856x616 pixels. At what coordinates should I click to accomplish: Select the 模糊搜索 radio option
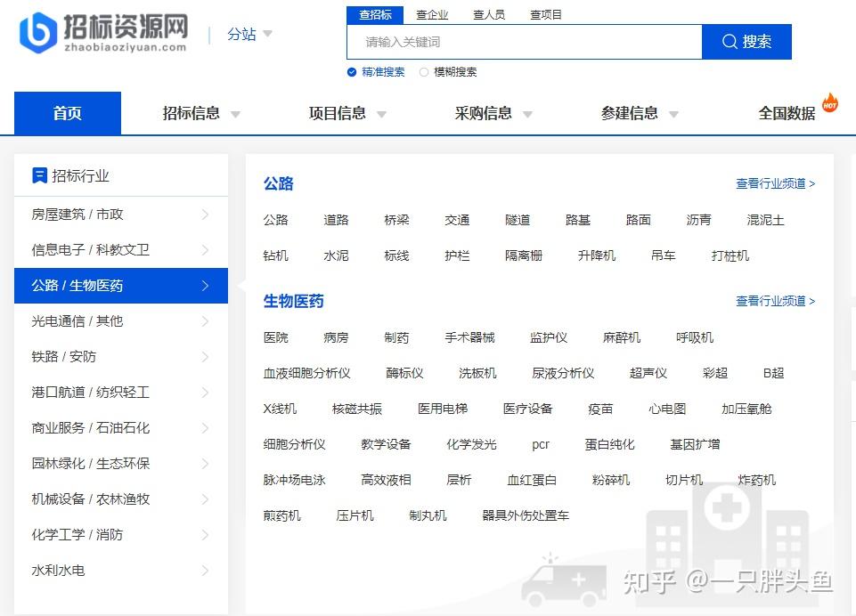coord(424,72)
